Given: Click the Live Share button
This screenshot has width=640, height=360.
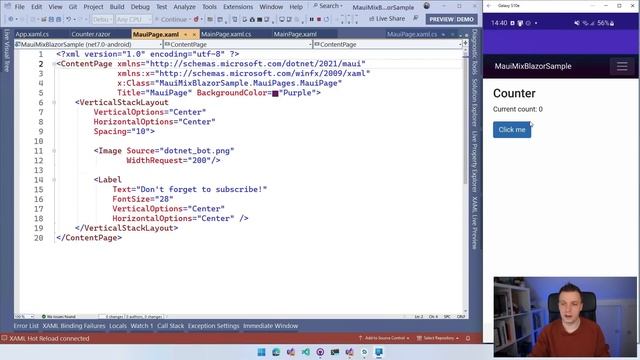Looking at the screenshot, I should coord(387,19).
